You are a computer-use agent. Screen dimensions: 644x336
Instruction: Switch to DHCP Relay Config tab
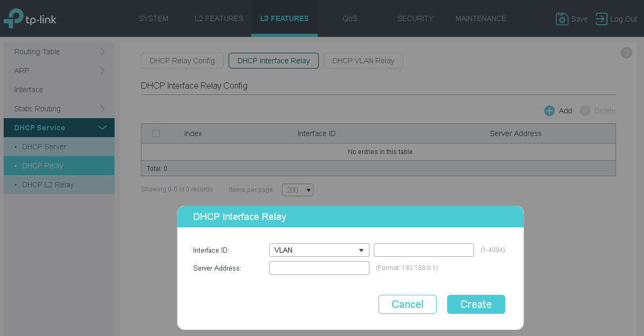[182, 61]
